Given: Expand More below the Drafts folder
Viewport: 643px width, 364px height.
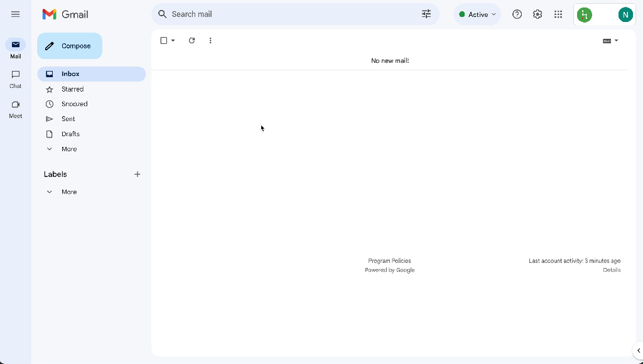Looking at the screenshot, I should (x=69, y=149).
